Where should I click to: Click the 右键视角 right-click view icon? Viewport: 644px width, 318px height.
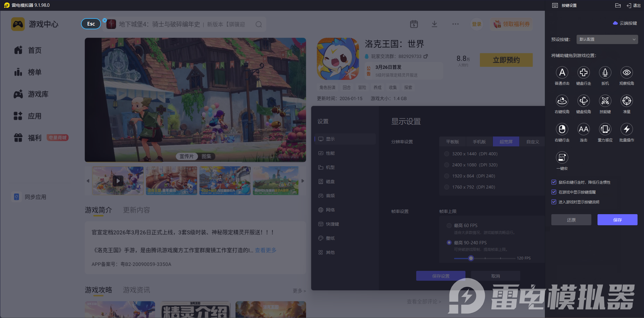pyautogui.click(x=562, y=101)
